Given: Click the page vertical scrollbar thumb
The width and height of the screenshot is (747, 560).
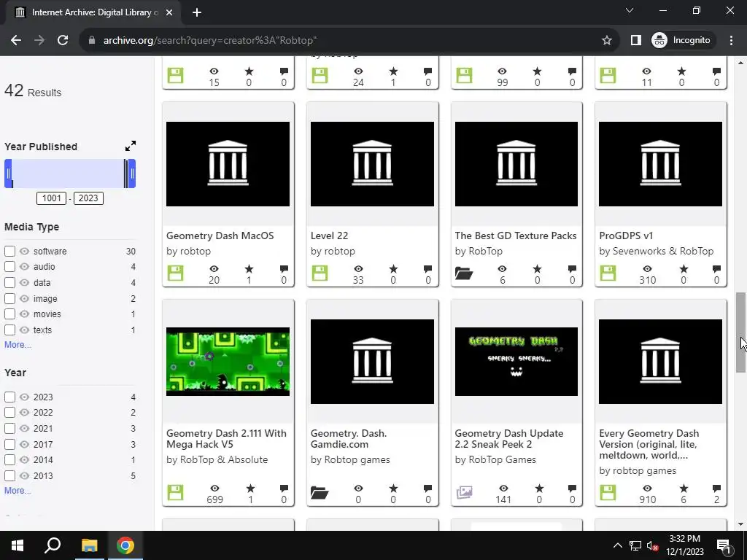Looking at the screenshot, I should point(740,332).
